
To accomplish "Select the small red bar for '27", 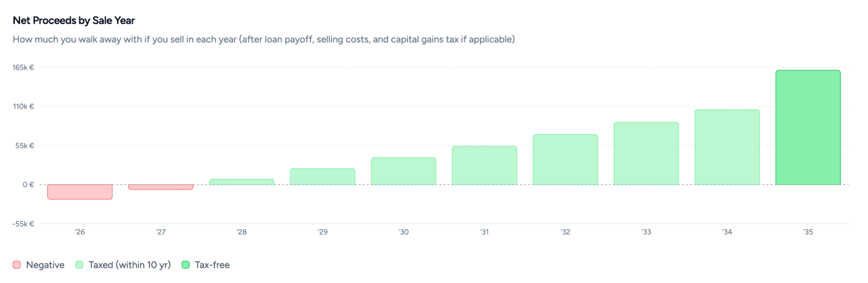I will tap(161, 187).
